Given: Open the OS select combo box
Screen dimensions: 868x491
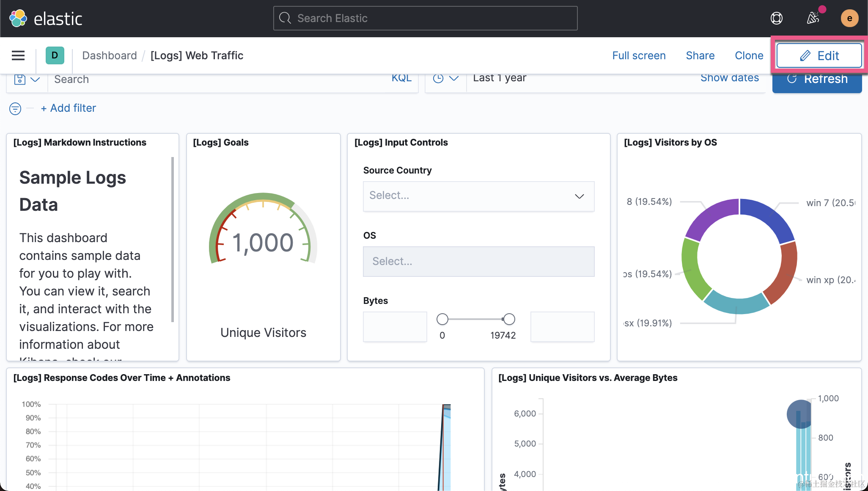Looking at the screenshot, I should (478, 261).
